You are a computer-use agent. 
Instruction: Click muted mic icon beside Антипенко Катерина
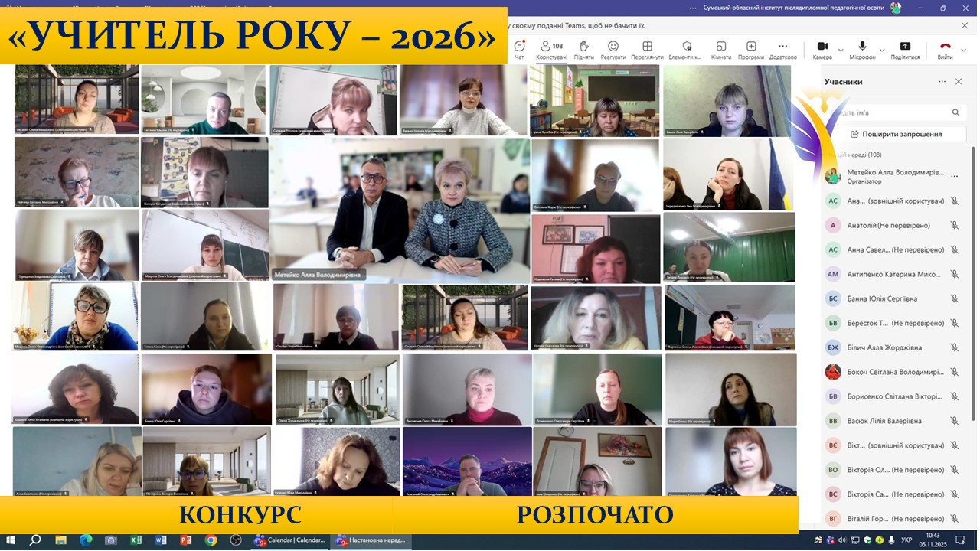[x=954, y=274]
